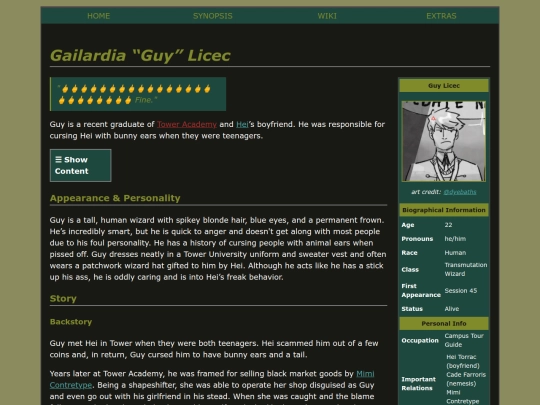Open the art credit @dyebaths link
This screenshot has height=405, width=540.
460,192
